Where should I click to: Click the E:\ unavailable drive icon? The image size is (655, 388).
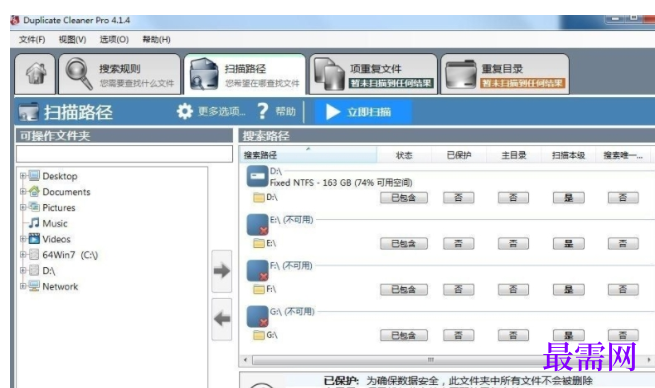257,224
